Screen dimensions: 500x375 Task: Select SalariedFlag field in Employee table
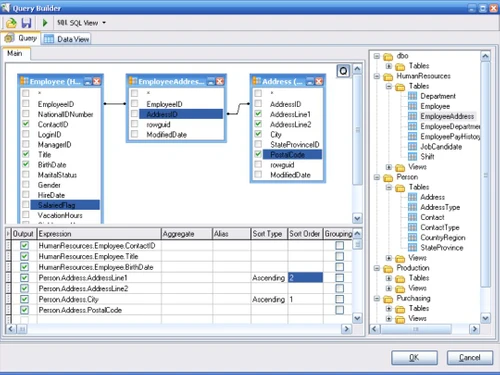tap(65, 205)
